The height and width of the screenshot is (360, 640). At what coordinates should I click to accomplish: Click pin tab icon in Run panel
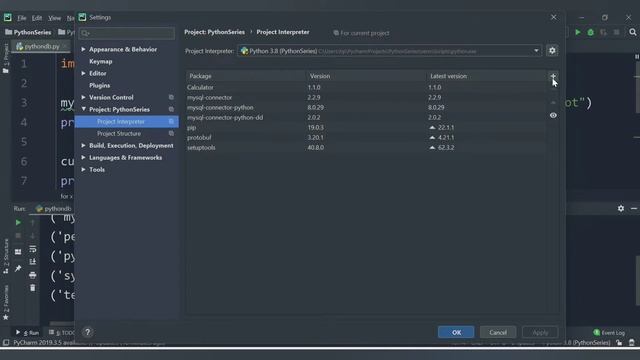pyautogui.click(x=18, y=269)
